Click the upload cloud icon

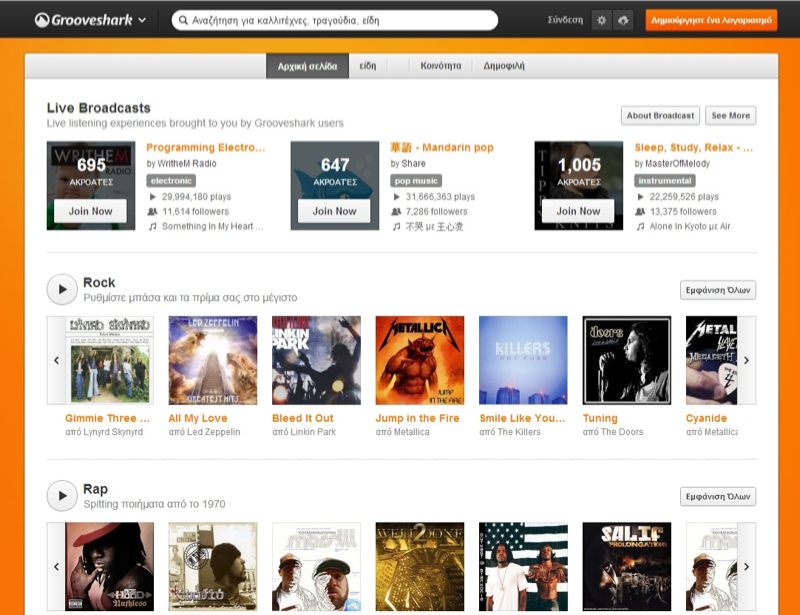[623, 20]
